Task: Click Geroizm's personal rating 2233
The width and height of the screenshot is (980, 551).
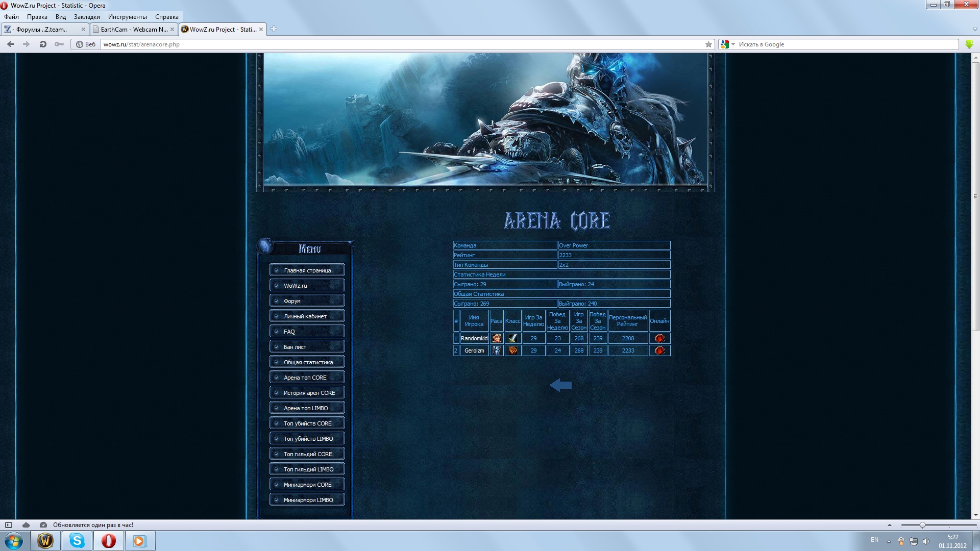Action: click(x=628, y=350)
